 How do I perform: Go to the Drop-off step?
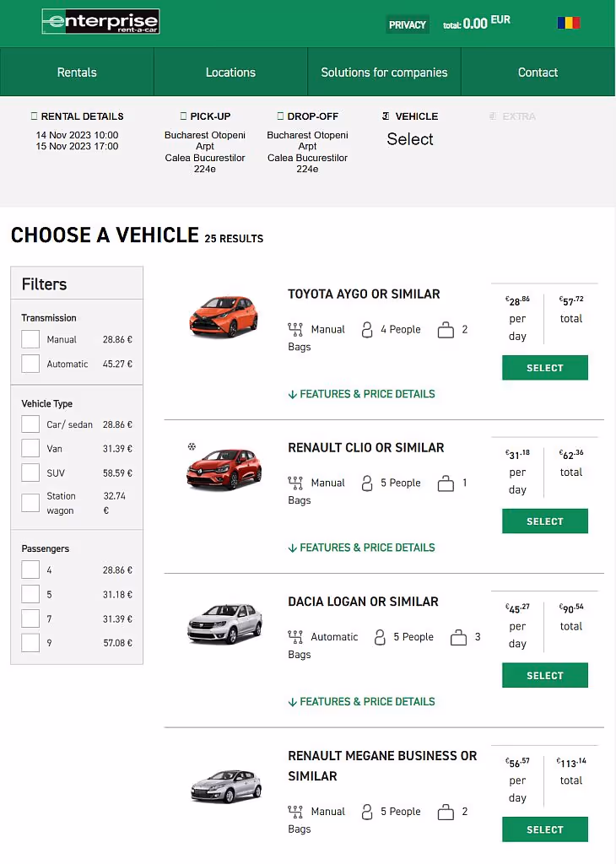click(x=307, y=116)
